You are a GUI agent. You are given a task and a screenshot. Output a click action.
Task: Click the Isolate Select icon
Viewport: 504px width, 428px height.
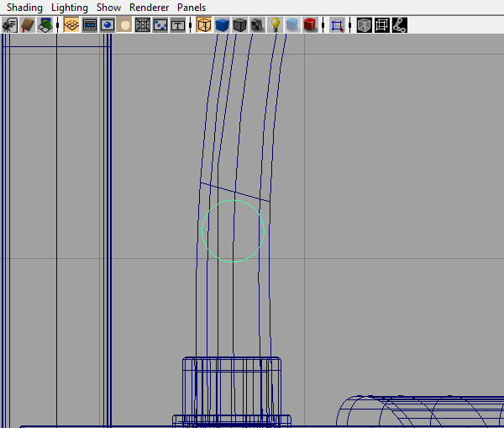[337, 25]
